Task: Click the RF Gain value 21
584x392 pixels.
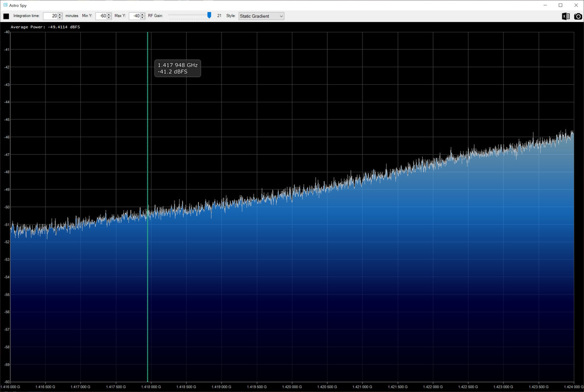Action: [219, 16]
